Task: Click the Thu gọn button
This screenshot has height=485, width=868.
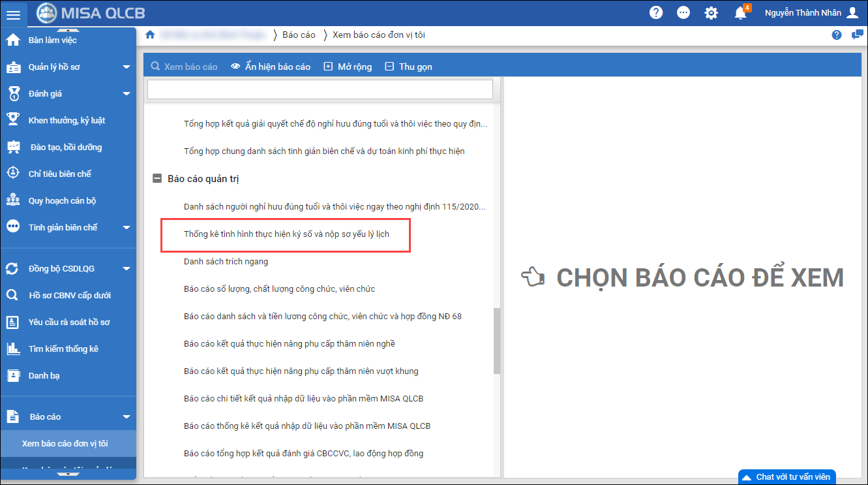Action: pos(408,67)
